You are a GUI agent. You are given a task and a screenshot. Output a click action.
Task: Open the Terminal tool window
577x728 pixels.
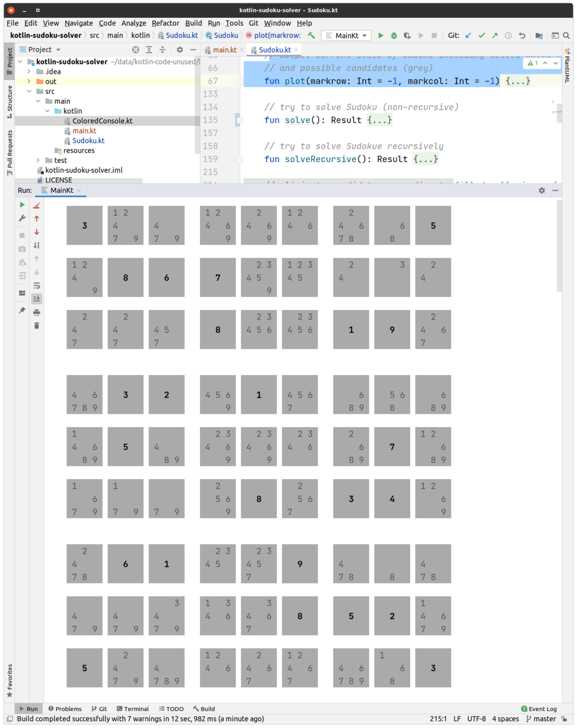133,709
